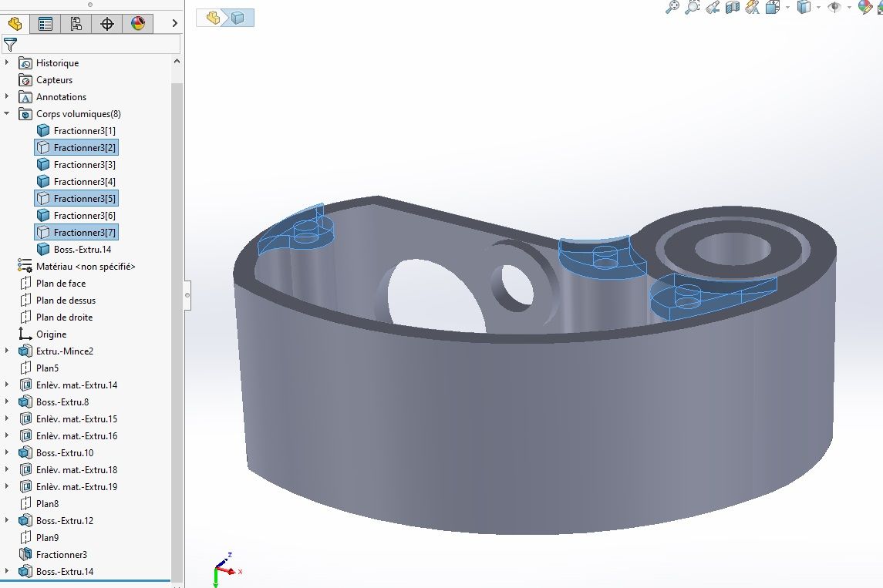Click the Zoom to Fit magnifier icon
This screenshot has width=883, height=588.
pos(672,7)
